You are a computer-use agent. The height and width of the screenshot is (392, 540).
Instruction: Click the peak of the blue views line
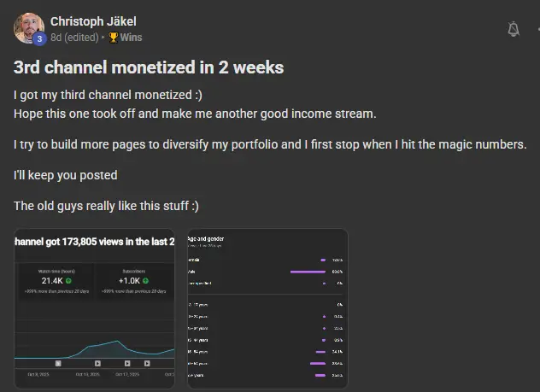(x=117, y=341)
